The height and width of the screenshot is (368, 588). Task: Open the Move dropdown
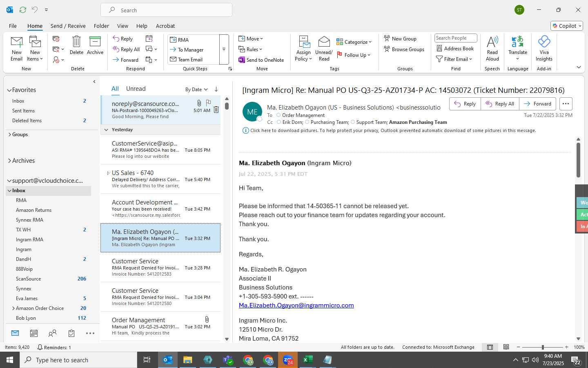(x=251, y=38)
